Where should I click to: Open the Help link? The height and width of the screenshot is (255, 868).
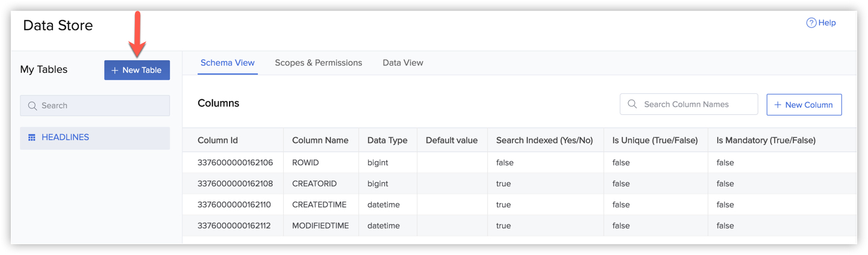826,23
